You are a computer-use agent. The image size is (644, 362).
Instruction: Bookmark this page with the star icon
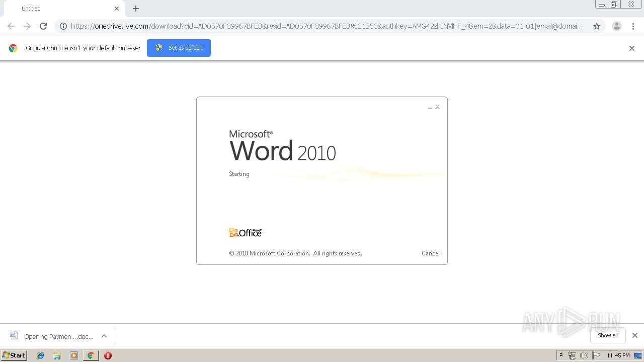[x=597, y=26]
